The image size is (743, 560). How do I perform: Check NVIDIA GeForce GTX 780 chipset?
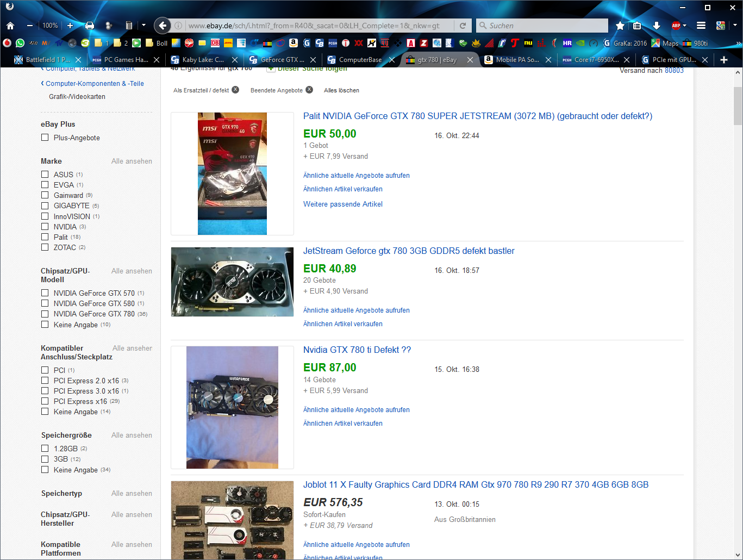(45, 314)
